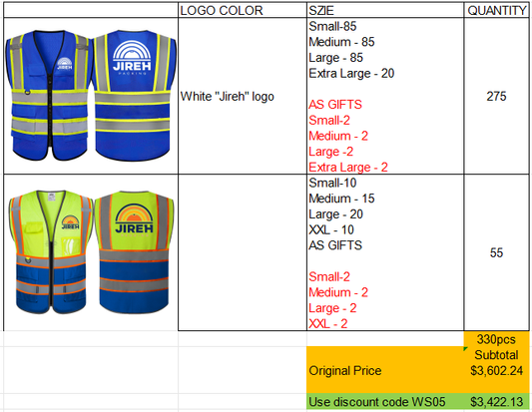
Task: Click the Large - 20 size line
Action: click(336, 214)
